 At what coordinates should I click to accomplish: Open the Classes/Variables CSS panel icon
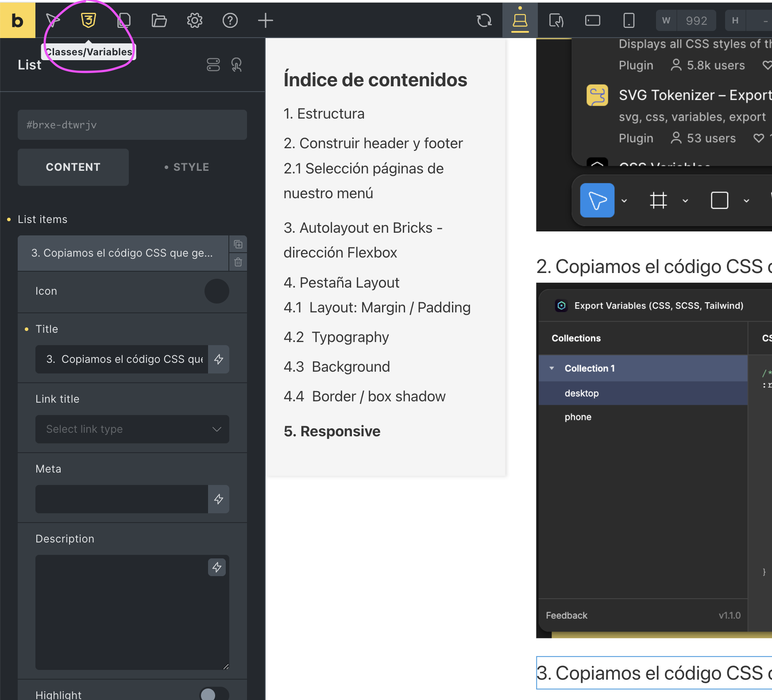[89, 20]
